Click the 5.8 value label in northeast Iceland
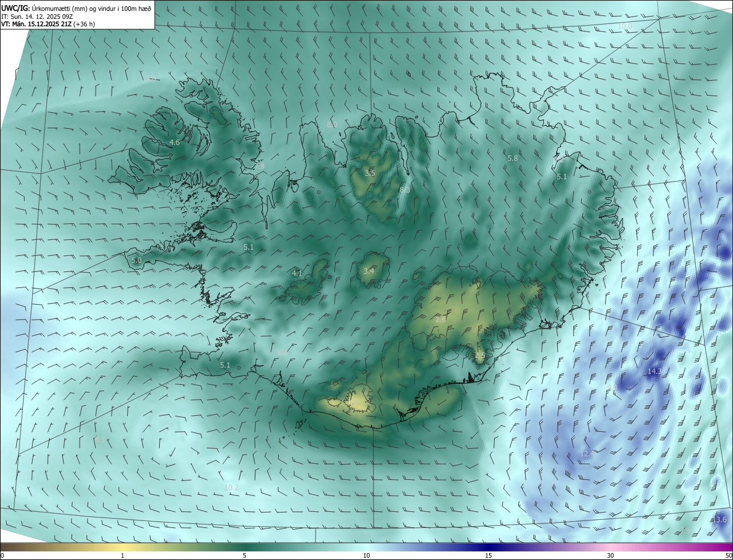733x560 pixels. (x=513, y=158)
